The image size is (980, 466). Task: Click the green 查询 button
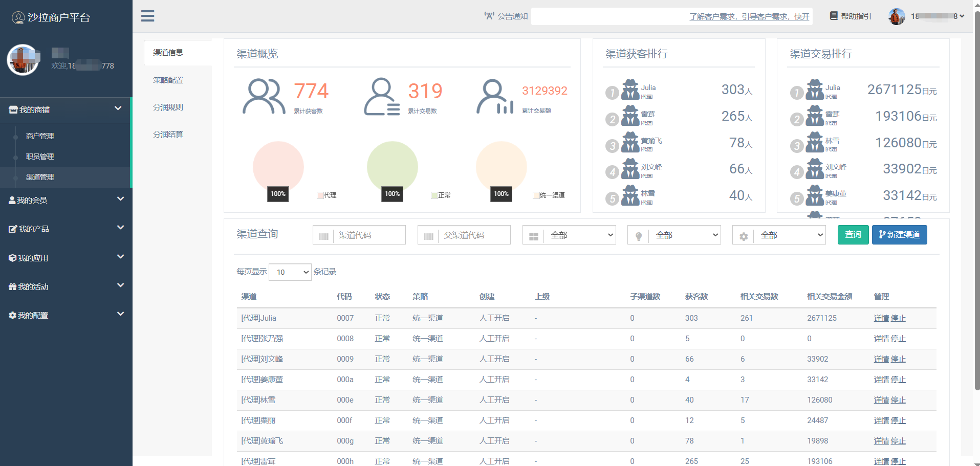click(x=853, y=235)
